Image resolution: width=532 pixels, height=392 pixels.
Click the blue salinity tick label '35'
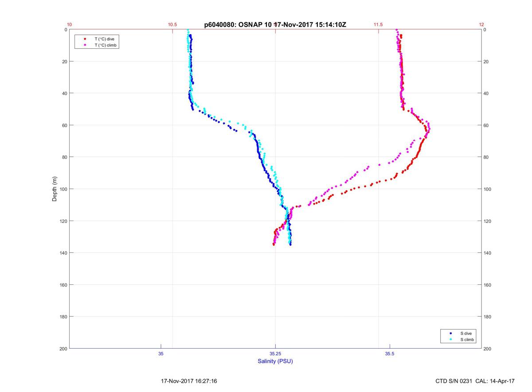161,353
